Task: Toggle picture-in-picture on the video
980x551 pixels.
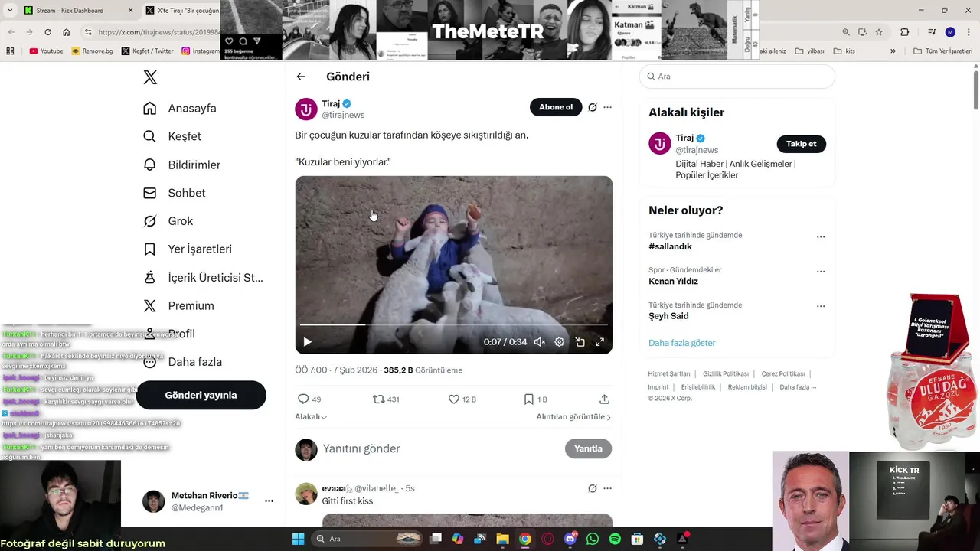Action: [x=580, y=342]
